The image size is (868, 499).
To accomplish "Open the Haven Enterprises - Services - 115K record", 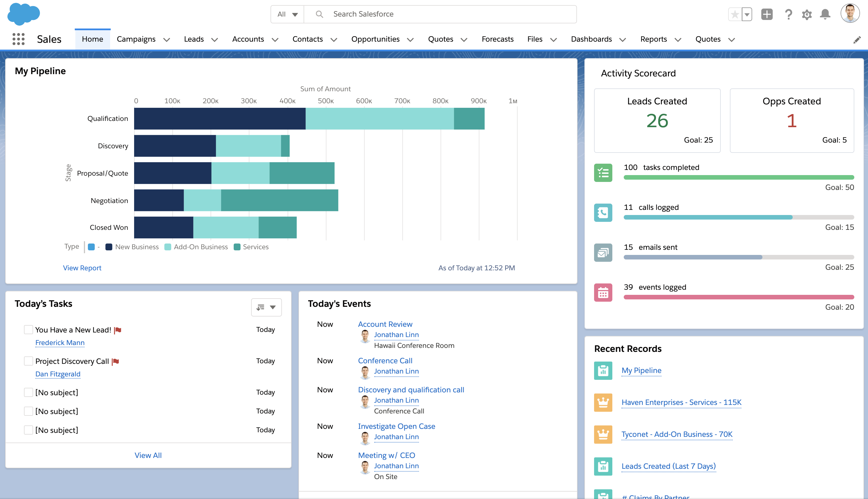I will [681, 402].
